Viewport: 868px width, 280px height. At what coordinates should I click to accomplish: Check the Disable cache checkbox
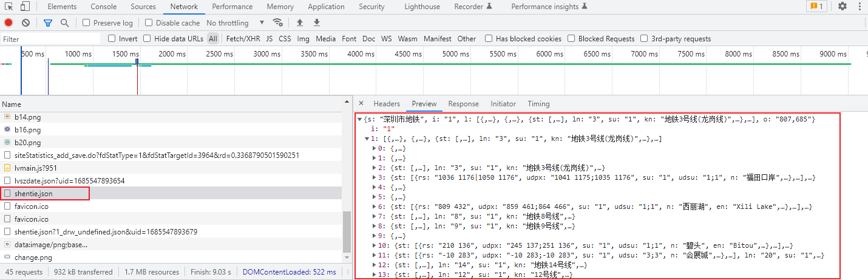(x=149, y=23)
